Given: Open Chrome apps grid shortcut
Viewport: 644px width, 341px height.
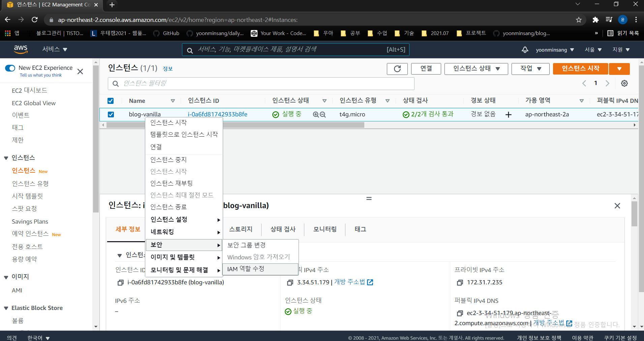Looking at the screenshot, I should click(x=8, y=33).
